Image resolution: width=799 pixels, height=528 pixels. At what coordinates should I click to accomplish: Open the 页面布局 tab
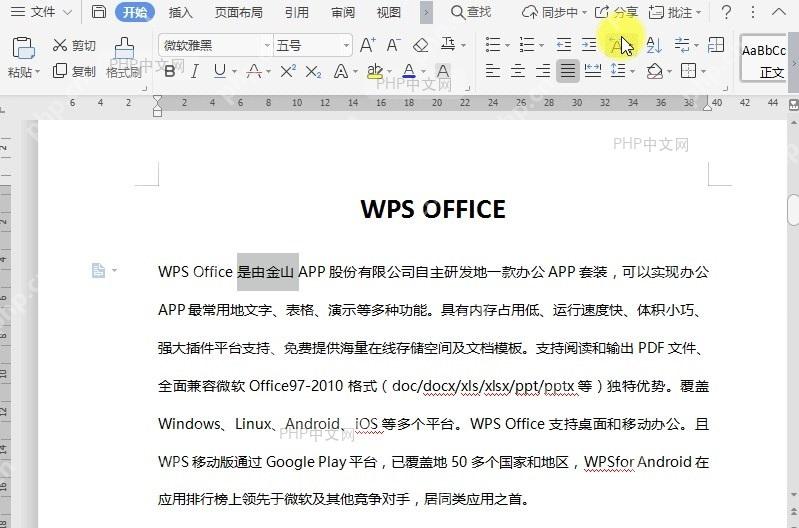(238, 12)
